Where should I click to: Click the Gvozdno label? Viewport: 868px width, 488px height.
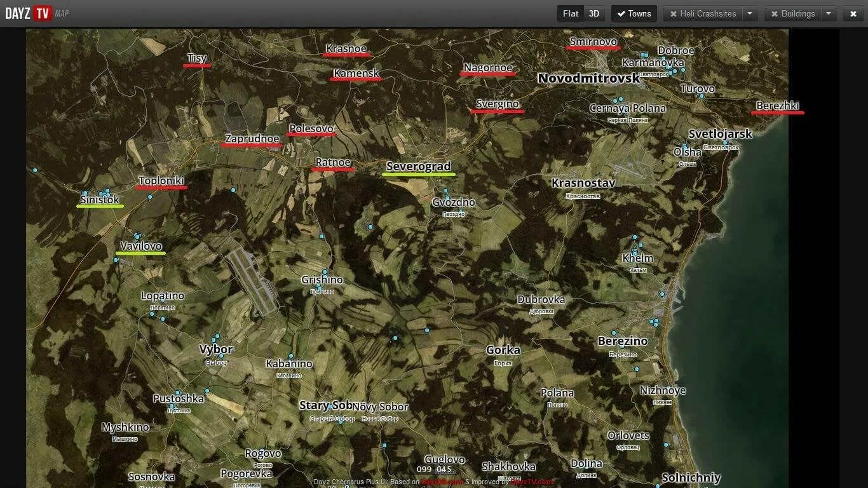454,202
